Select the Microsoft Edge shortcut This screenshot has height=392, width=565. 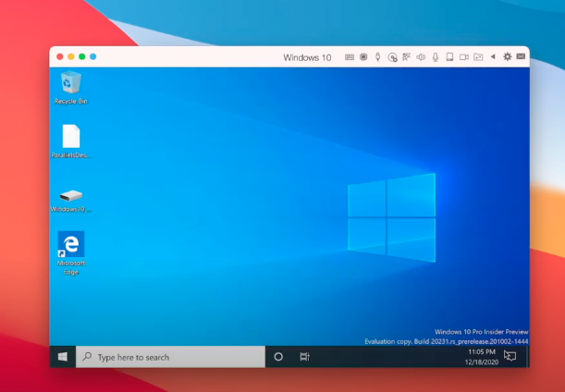[71, 253]
